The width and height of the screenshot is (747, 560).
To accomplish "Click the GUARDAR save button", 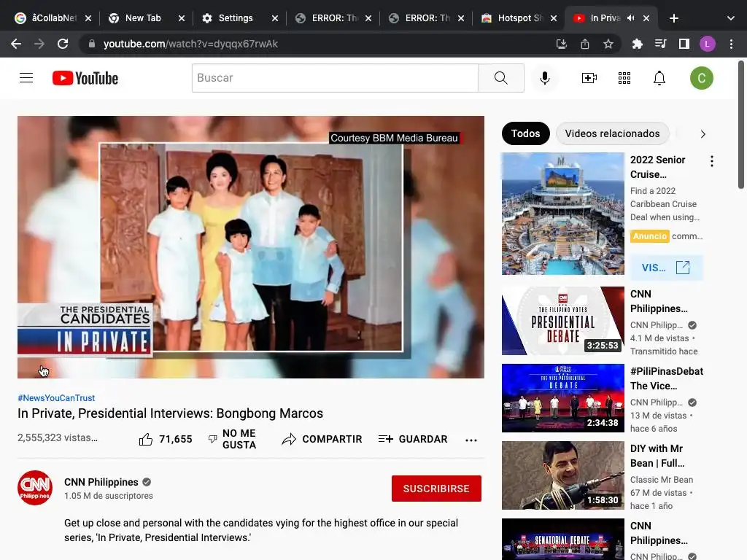I will click(413, 439).
